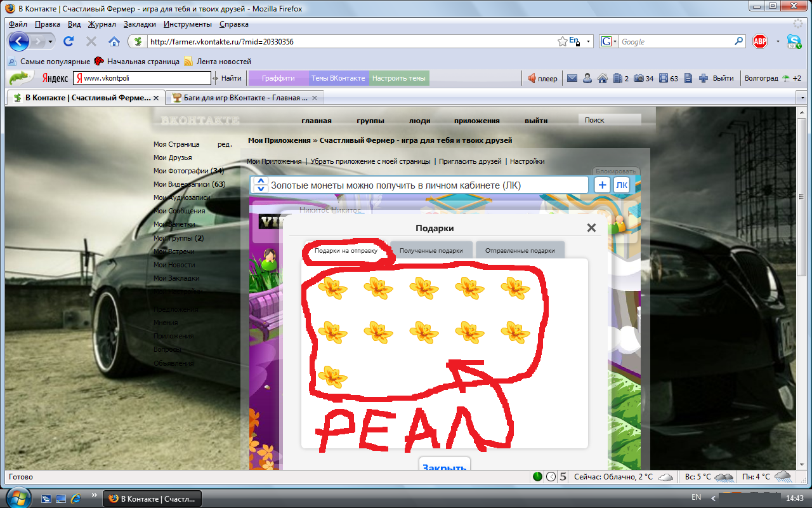The width and height of the screenshot is (812, 508).
Task: Open the green chameleon toolbar logo
Action: tap(21, 78)
